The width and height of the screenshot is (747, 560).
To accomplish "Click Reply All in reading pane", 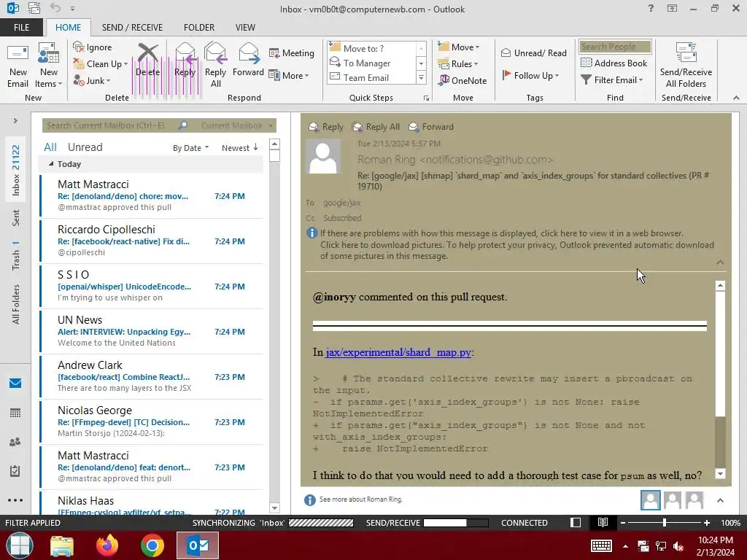I will [x=376, y=127].
